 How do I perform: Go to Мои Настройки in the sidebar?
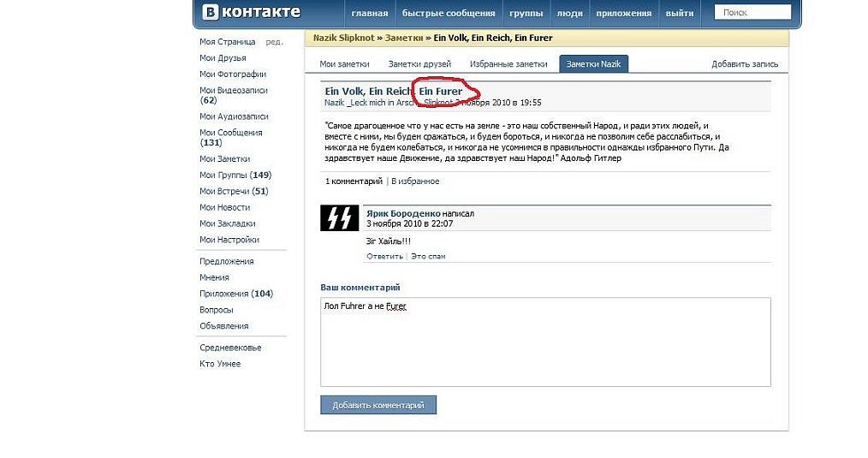pos(229,240)
